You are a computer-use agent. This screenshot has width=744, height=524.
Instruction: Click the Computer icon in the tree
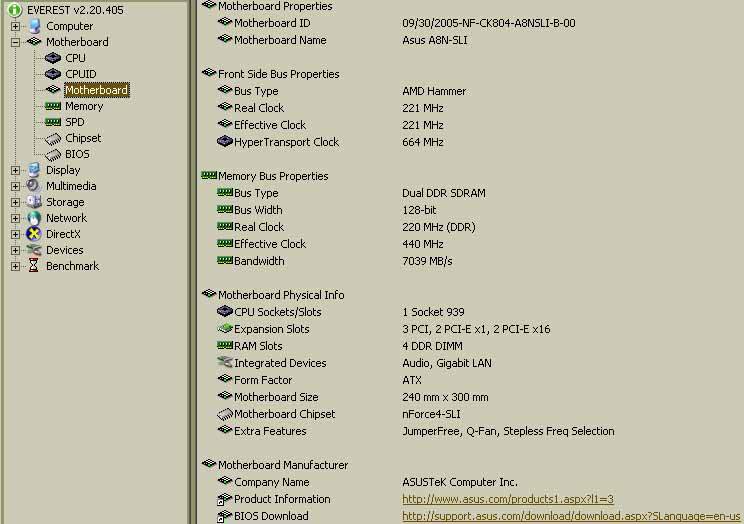[35, 26]
